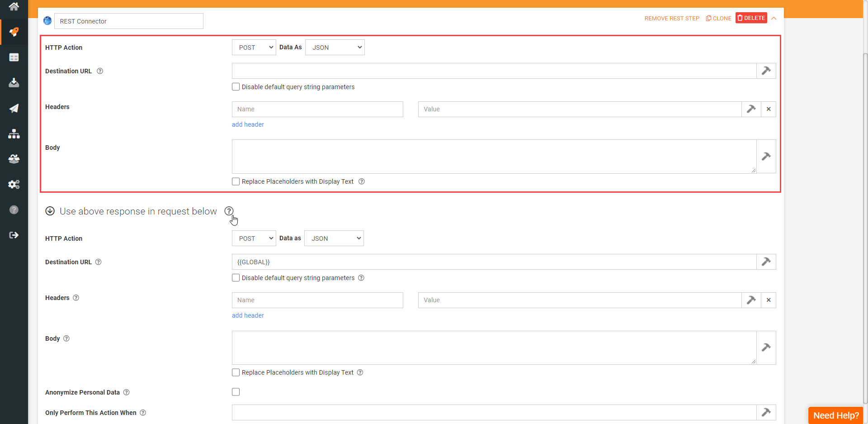The image size is (868, 424).
Task: Click the REST Connector name field
Action: click(129, 21)
